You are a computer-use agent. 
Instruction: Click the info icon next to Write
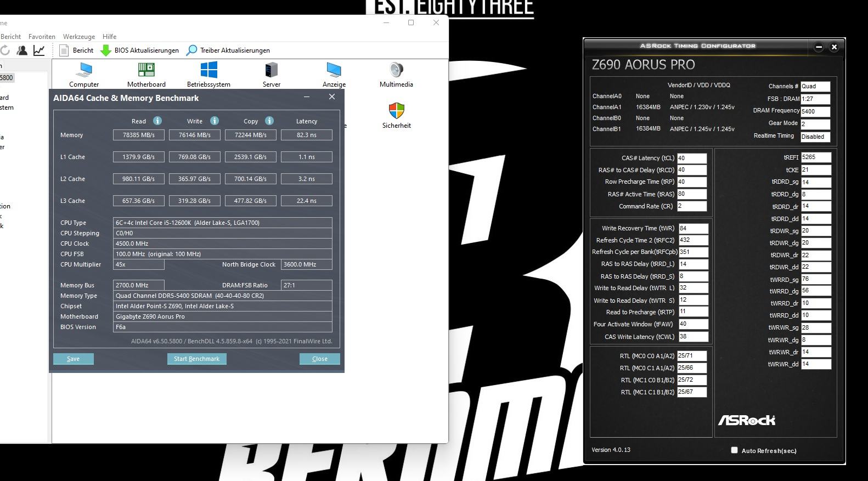pos(215,121)
